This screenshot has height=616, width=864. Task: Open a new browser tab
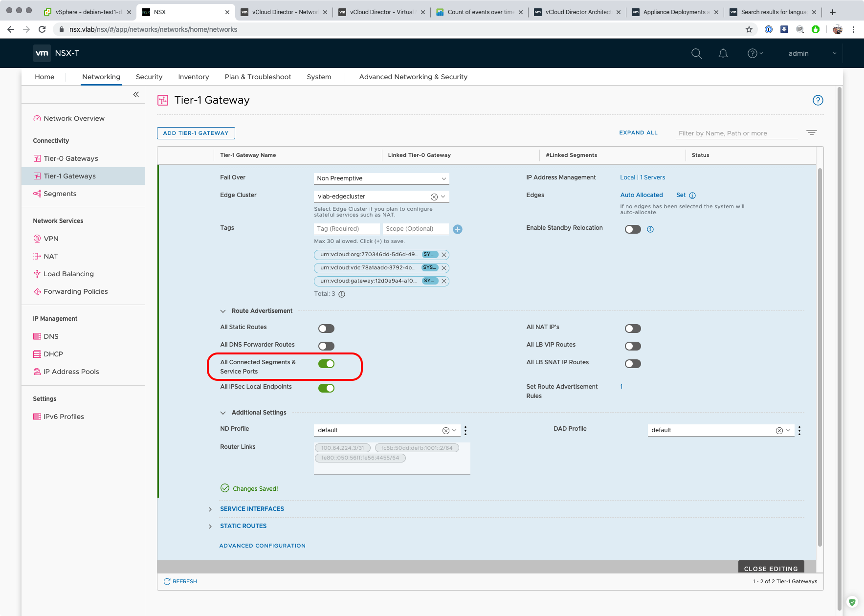tap(833, 12)
